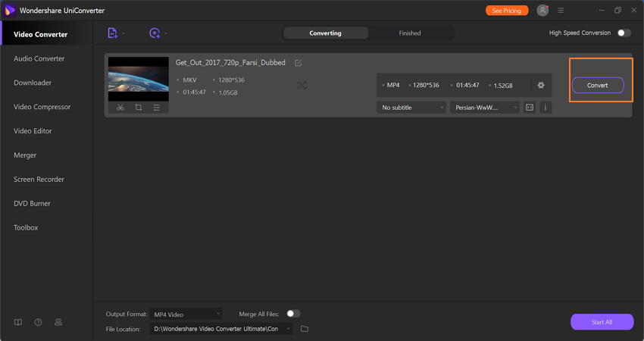Open Toolbox section
The width and height of the screenshot is (644, 341).
(x=26, y=227)
